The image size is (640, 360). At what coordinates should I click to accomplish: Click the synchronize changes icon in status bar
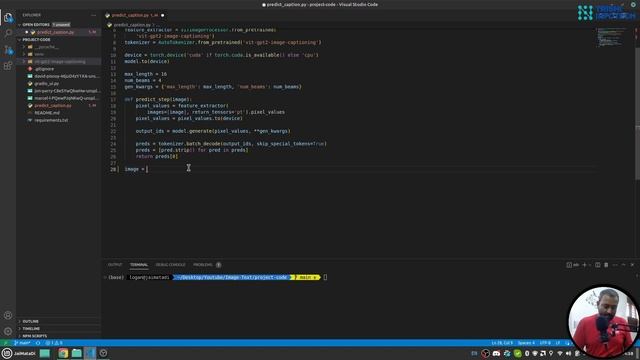(38, 343)
